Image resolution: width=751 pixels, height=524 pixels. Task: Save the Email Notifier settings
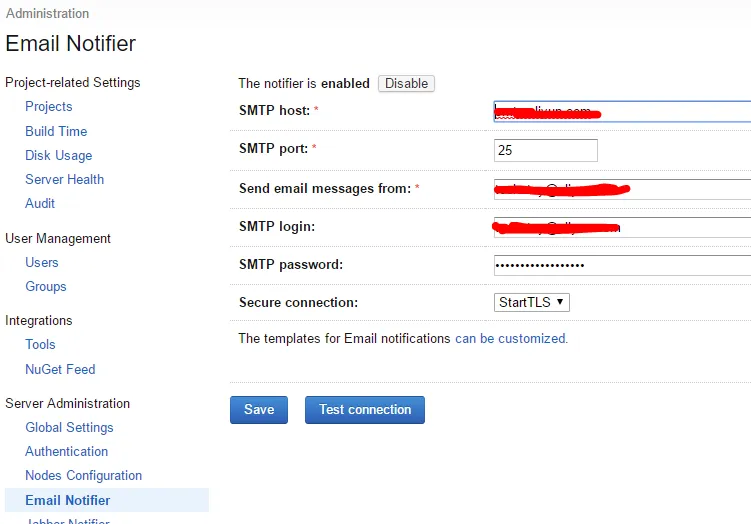259,410
